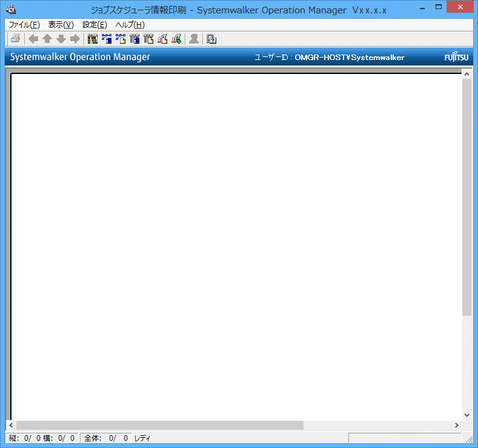Click the 横: 0/ 0 status entry
Image resolution: width=478 pixels, height=448 pixels.
coord(59,438)
